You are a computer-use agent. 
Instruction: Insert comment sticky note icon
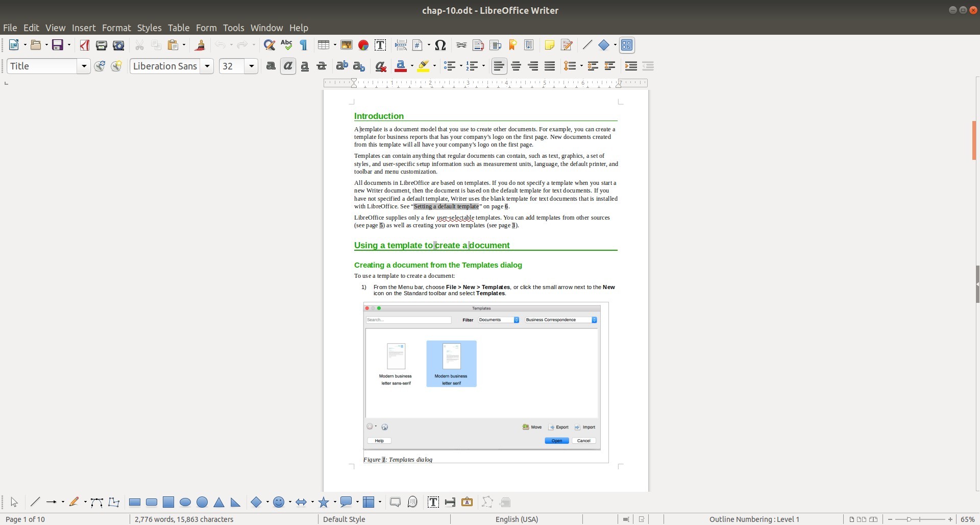coord(550,45)
